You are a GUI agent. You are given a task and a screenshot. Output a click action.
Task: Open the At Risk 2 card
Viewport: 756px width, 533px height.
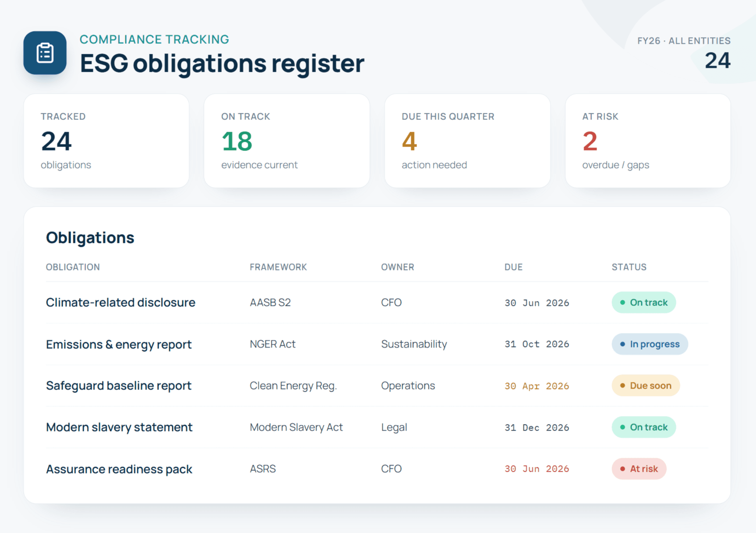648,141
